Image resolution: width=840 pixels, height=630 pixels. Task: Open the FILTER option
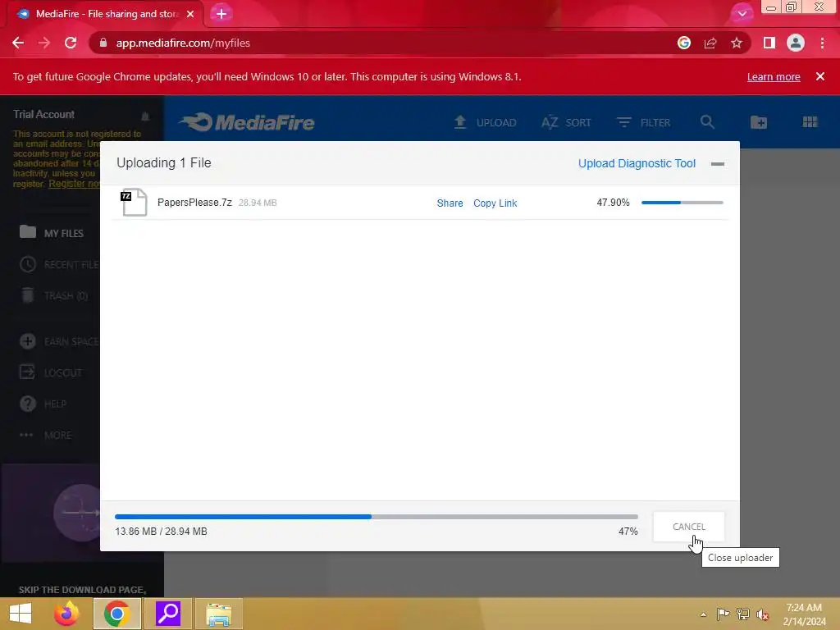(x=643, y=122)
